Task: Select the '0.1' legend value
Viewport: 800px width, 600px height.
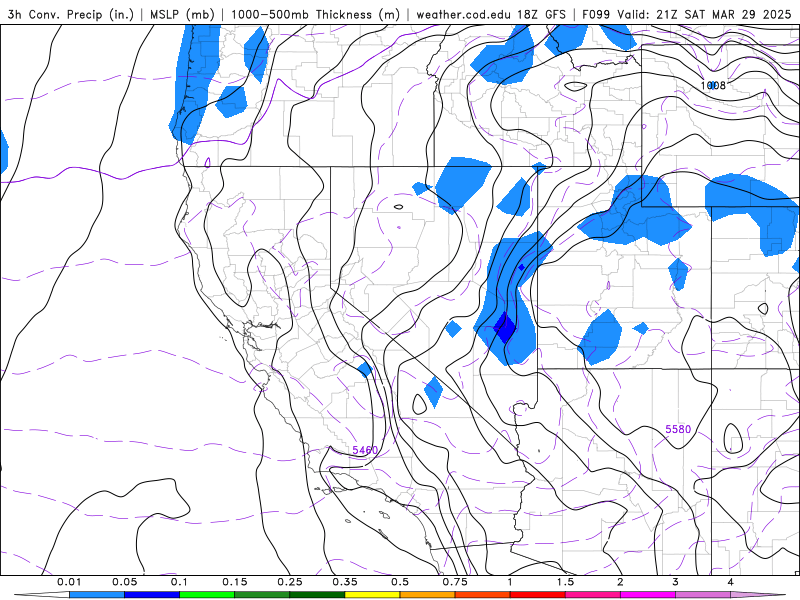Action: coord(180,582)
